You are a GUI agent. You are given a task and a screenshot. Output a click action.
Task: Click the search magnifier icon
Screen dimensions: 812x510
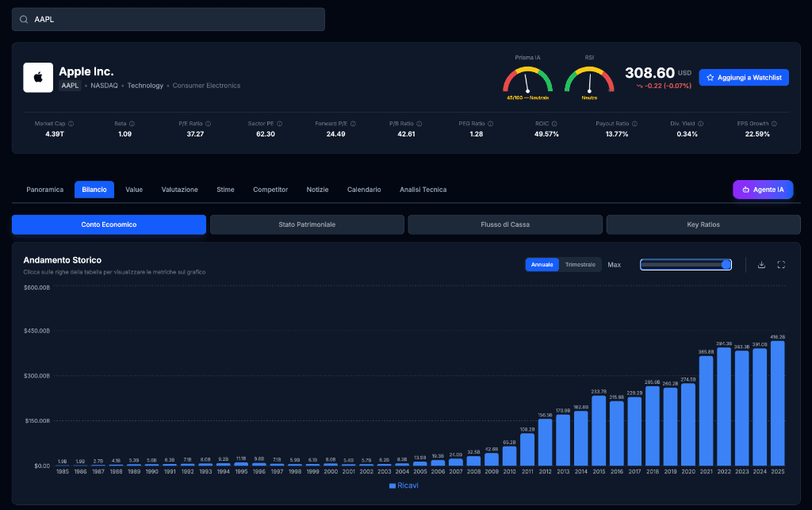point(24,19)
